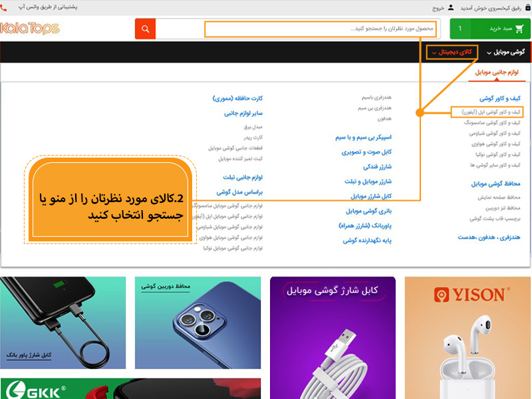The height and width of the screenshot is (399, 532).
Task: Click the KalaTops logo
Action: coord(31,29)
